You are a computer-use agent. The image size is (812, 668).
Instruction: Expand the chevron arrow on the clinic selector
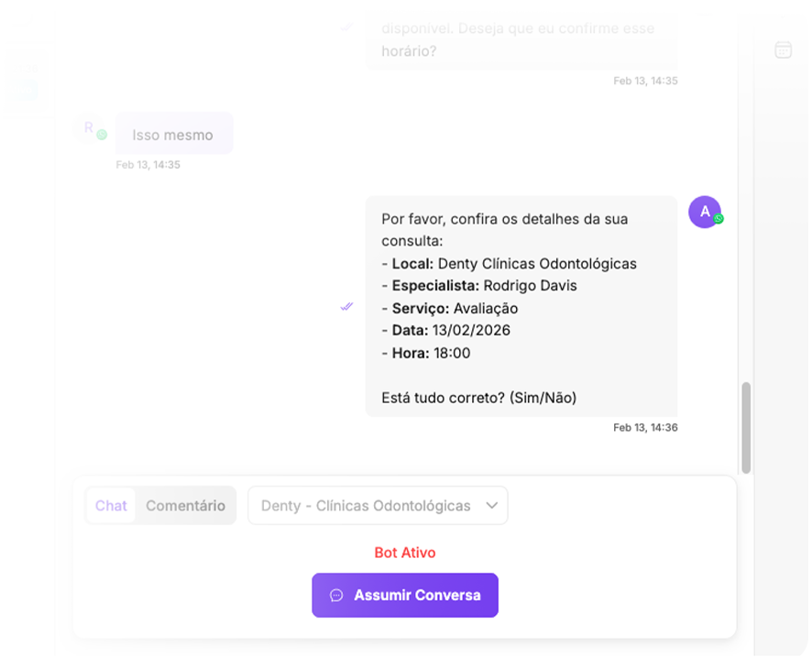492,506
